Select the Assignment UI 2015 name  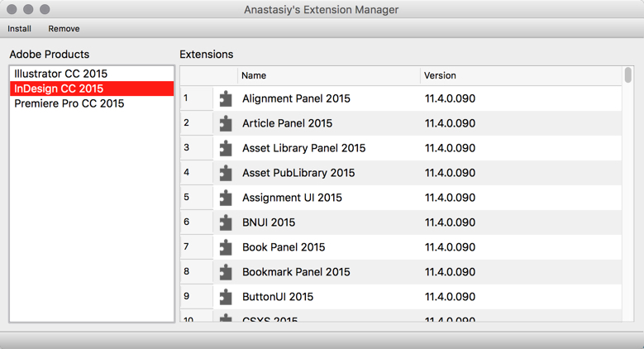(x=292, y=198)
